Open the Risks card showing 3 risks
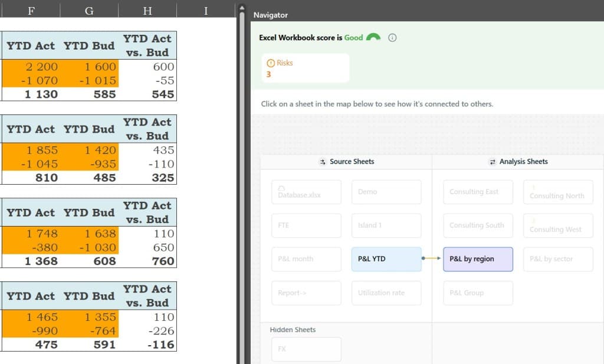 (307, 67)
